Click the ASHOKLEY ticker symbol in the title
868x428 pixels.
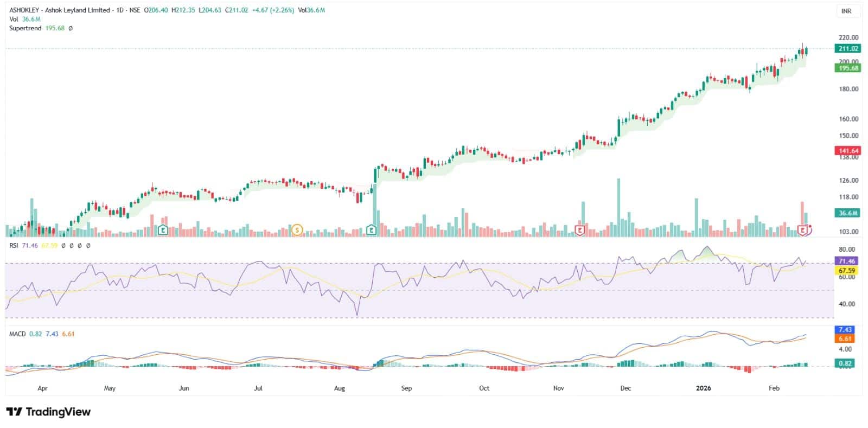pos(24,10)
